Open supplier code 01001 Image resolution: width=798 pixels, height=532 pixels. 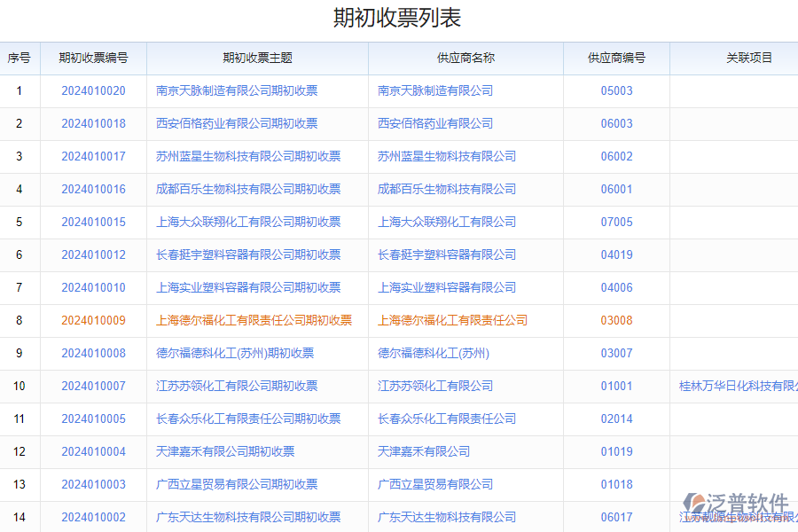(x=616, y=386)
